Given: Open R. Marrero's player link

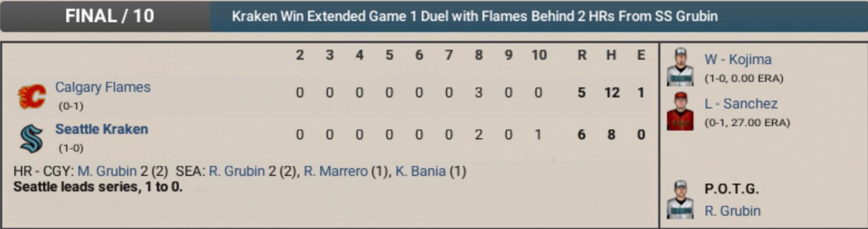Looking at the screenshot, I should click(x=335, y=171).
